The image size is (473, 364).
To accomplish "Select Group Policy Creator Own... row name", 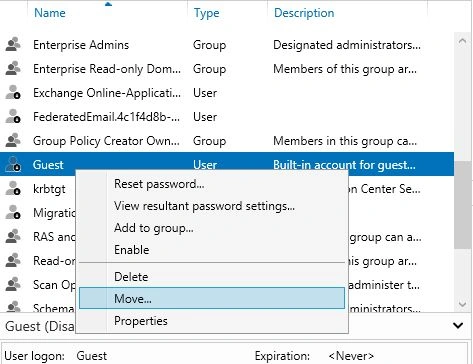I will pos(106,141).
